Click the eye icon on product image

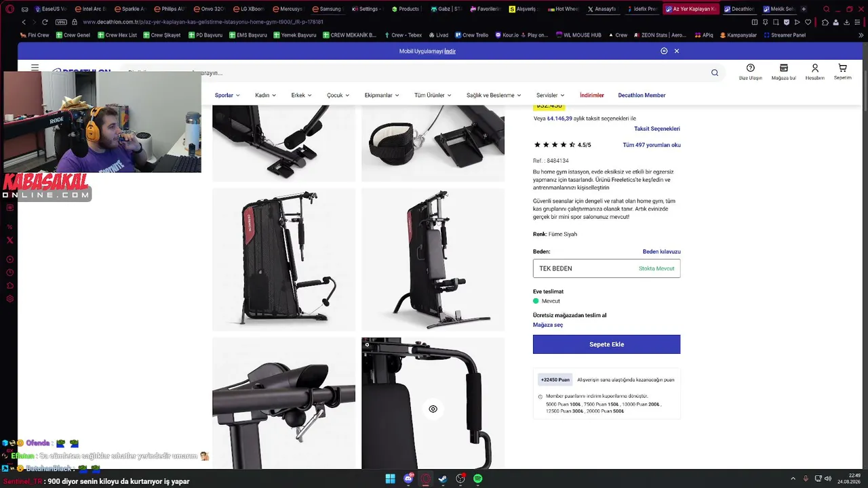(433, 409)
